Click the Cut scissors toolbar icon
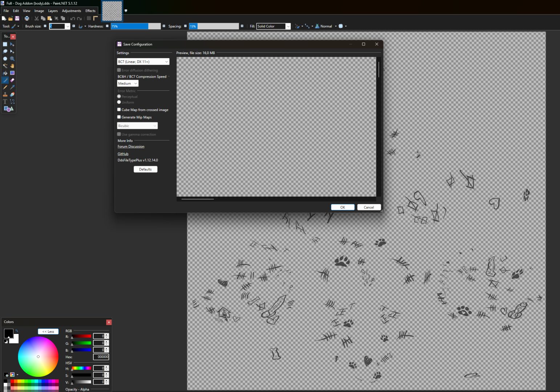Viewport: 560px width, 392px height. point(37,18)
